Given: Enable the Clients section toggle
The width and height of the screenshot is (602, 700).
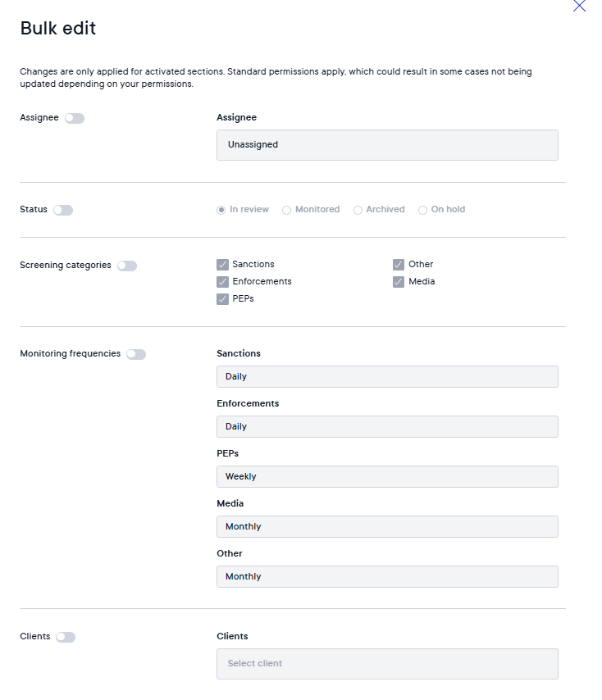Looking at the screenshot, I should [65, 637].
